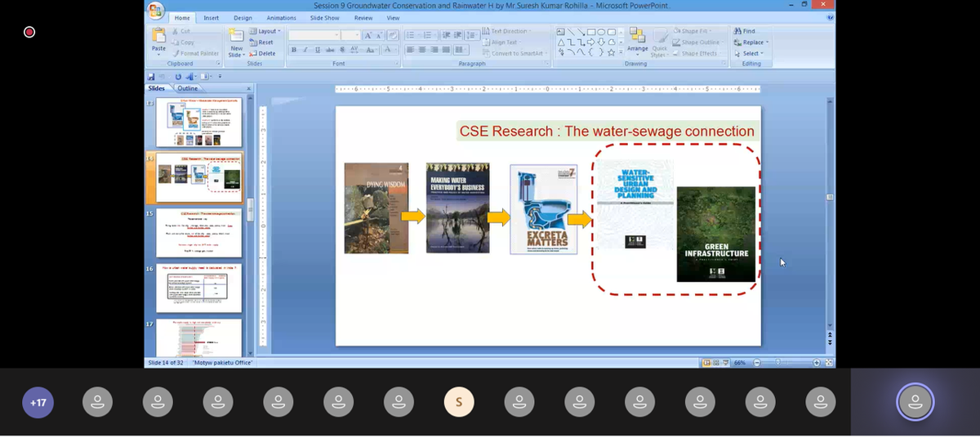980x438 pixels.
Task: Open the font name combo box
Action: (314, 35)
